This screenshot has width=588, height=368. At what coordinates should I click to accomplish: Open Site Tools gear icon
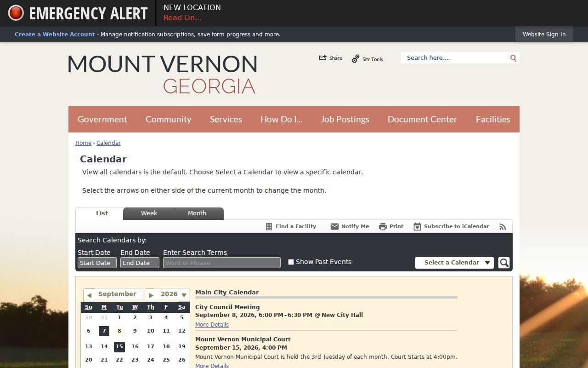click(x=356, y=59)
